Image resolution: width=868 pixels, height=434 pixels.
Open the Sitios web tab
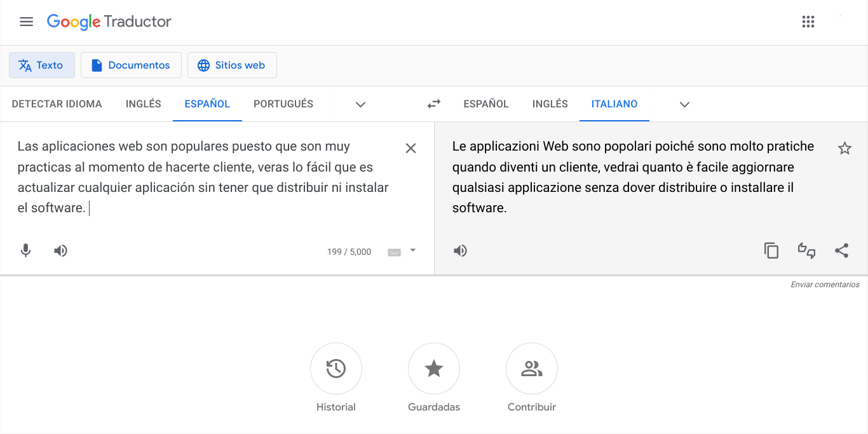pyautogui.click(x=232, y=65)
